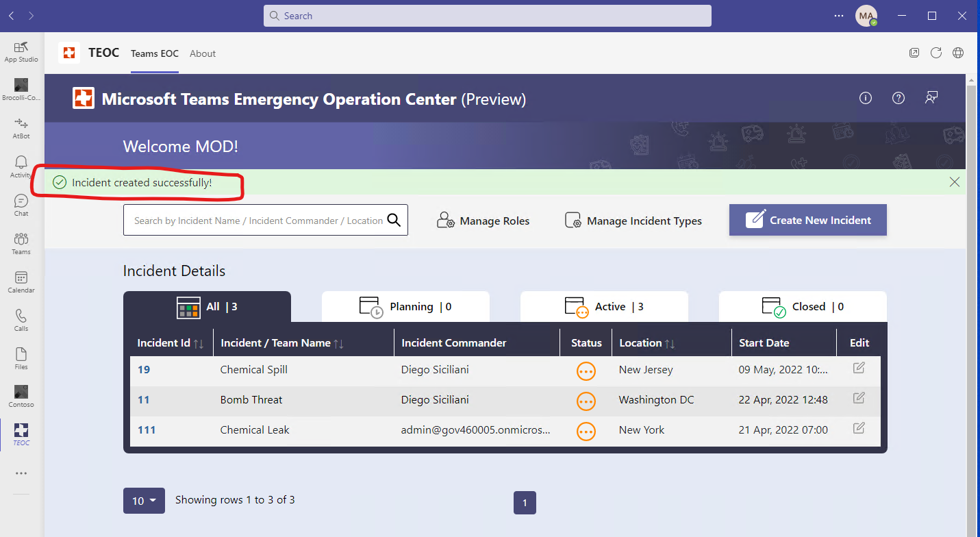Edit the Chemical Spill incident

pyautogui.click(x=858, y=368)
